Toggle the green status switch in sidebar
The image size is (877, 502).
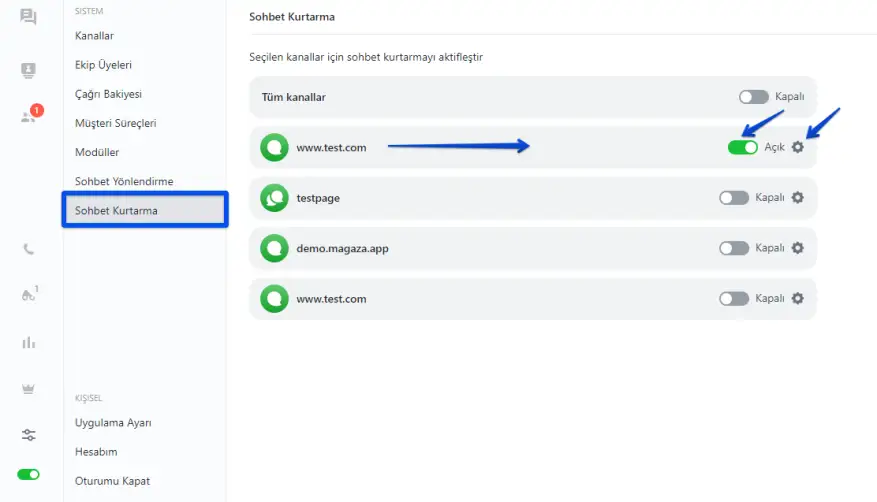coord(28,474)
